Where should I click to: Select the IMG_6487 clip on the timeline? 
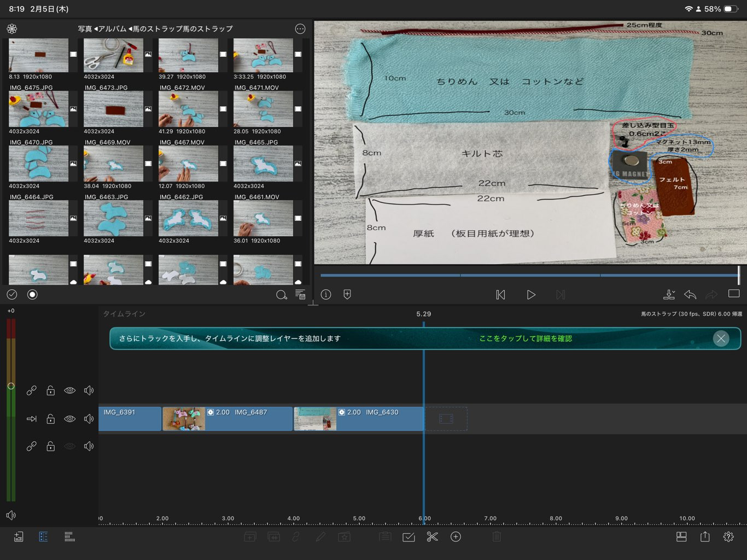click(x=249, y=419)
